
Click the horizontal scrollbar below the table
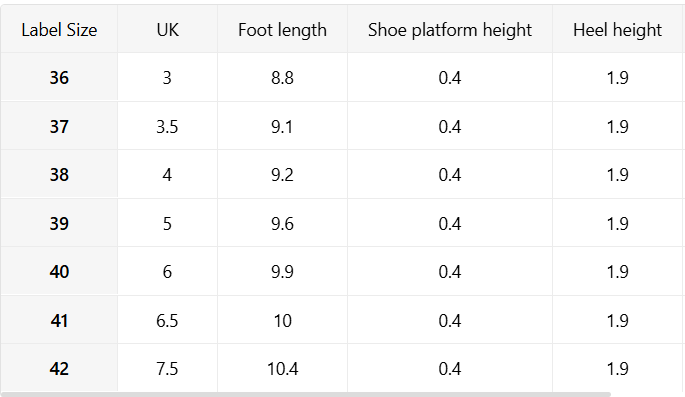click(305, 394)
